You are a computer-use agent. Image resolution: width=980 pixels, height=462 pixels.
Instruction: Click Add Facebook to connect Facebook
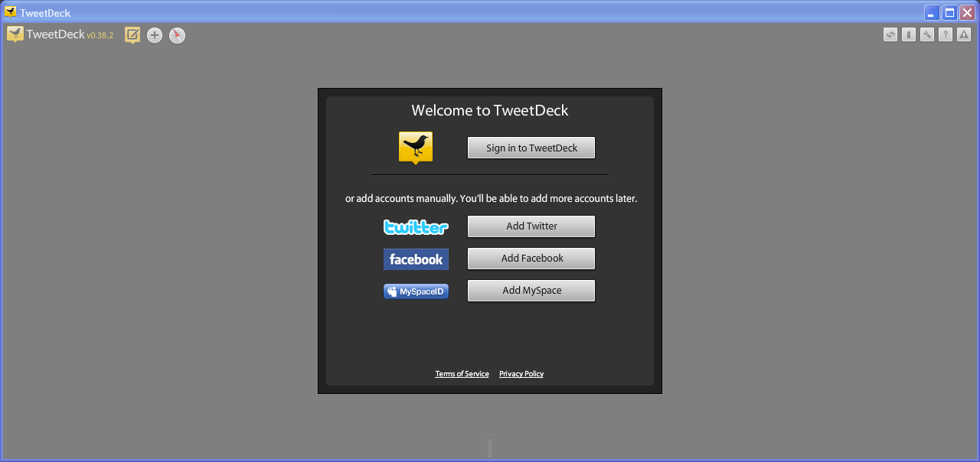[531, 258]
